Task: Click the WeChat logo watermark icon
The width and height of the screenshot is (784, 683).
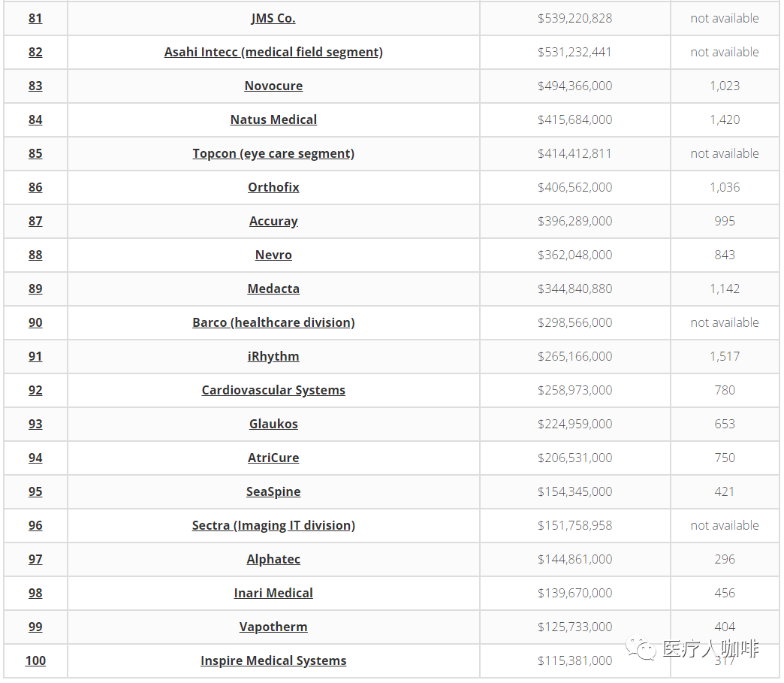Action: tap(642, 648)
